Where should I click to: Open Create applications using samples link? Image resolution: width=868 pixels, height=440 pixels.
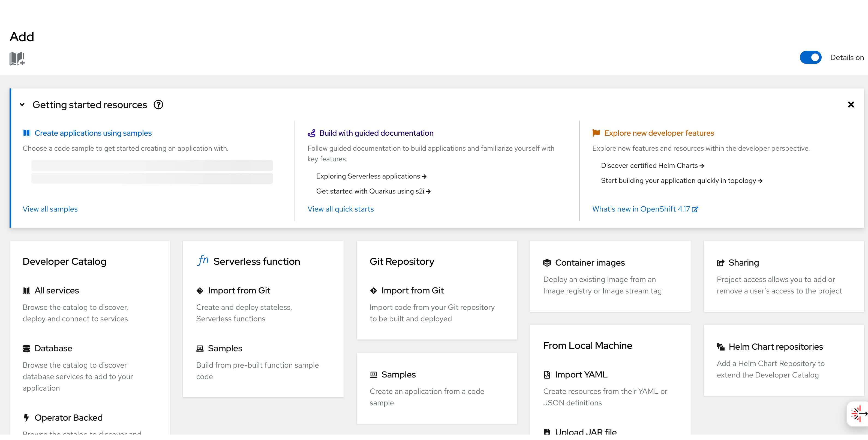[x=93, y=133]
